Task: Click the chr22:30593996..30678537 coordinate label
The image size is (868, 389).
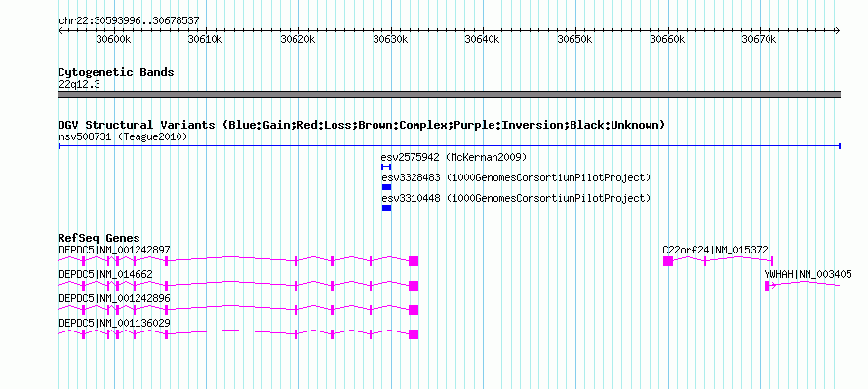Action: (129, 21)
